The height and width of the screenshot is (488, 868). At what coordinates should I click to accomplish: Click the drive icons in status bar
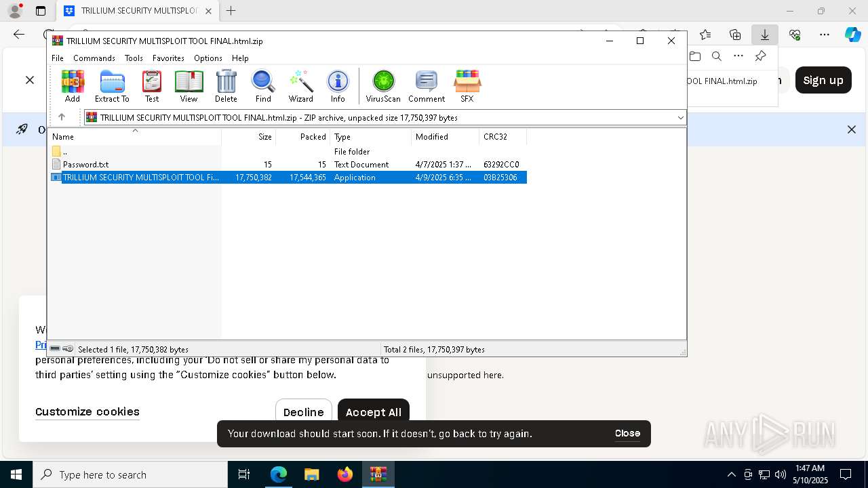[x=62, y=349]
